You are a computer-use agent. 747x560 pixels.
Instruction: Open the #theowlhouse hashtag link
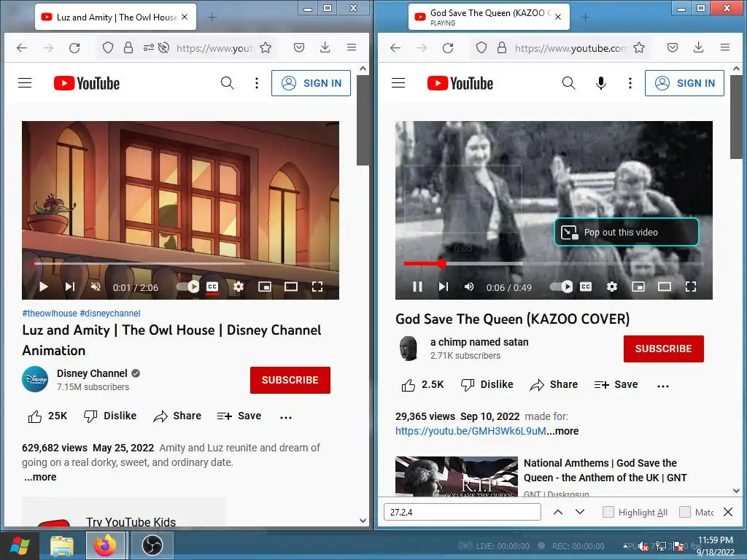pos(50,314)
